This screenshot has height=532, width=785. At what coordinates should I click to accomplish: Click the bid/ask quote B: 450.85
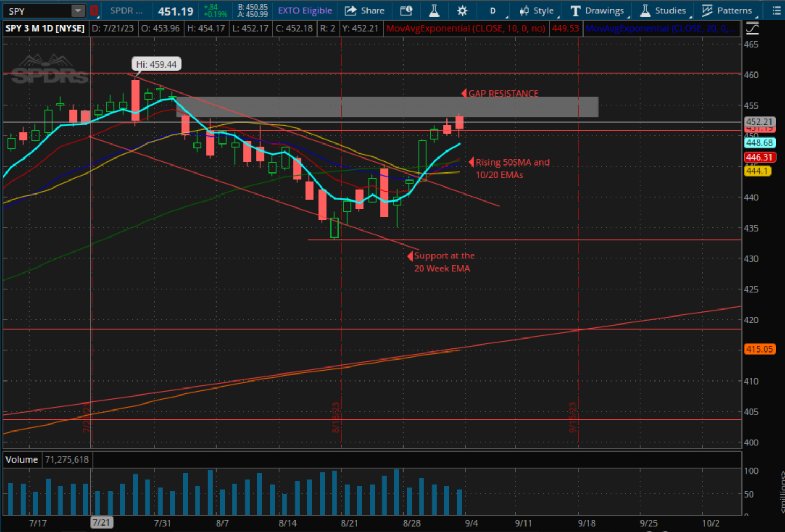pyautogui.click(x=253, y=8)
